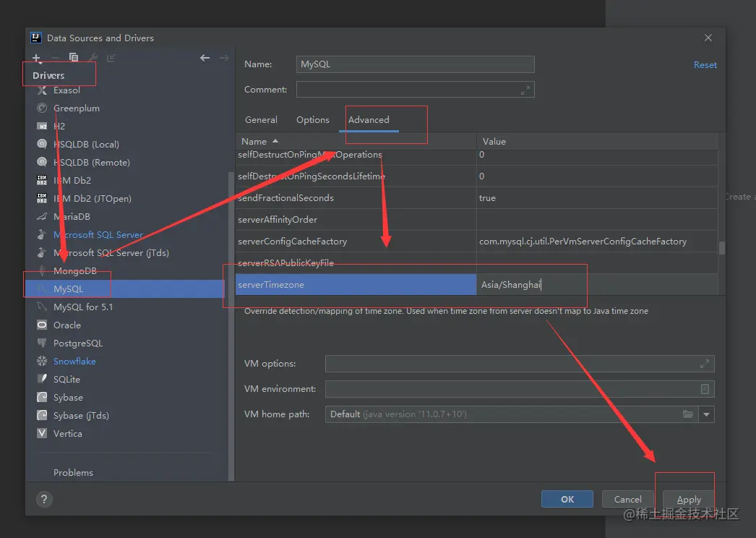Image resolution: width=756 pixels, height=538 pixels.
Task: Click the Oracle driver icon
Action: pos(42,325)
